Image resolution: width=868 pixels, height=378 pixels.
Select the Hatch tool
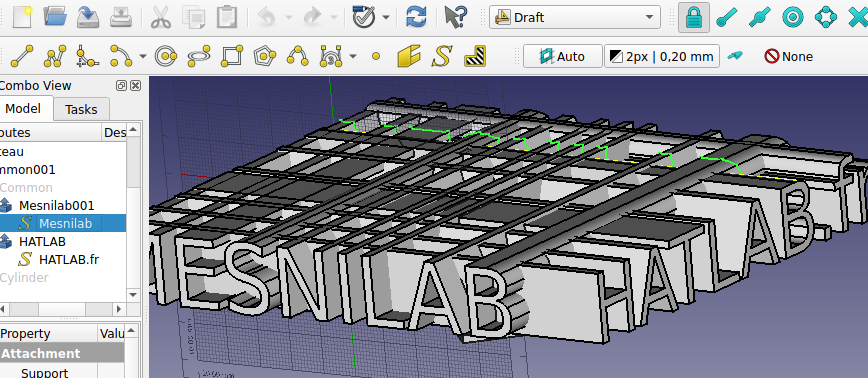[x=475, y=56]
